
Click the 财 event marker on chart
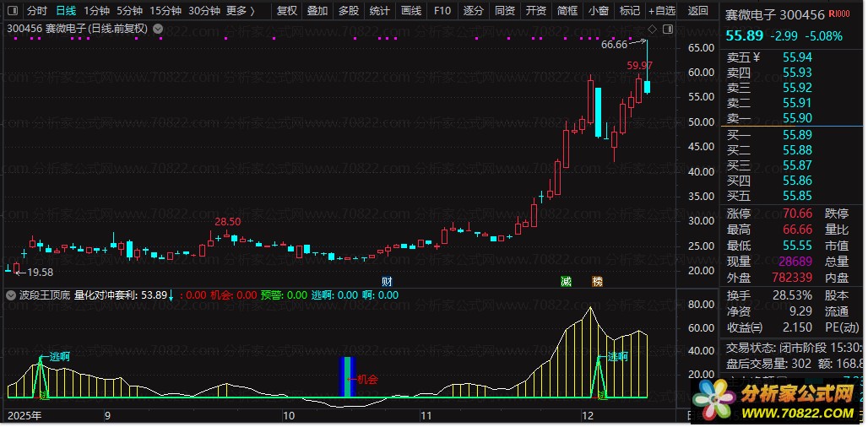coord(387,282)
